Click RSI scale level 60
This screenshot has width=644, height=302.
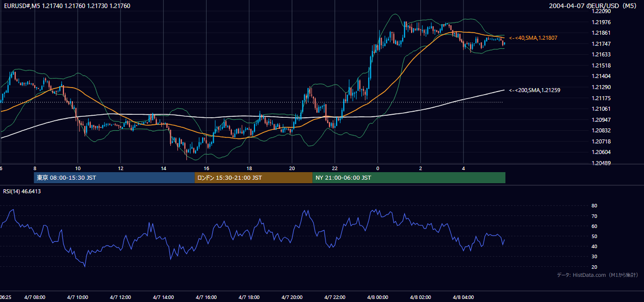(x=594, y=226)
